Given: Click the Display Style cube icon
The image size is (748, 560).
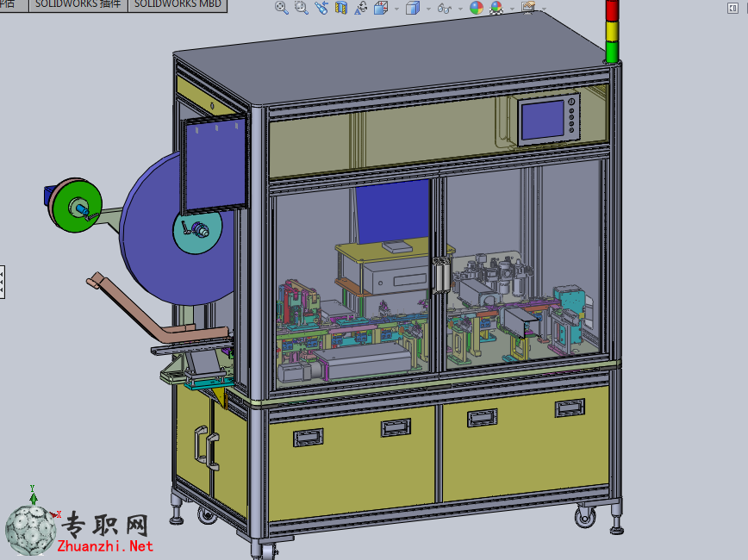Looking at the screenshot, I should (x=413, y=8).
